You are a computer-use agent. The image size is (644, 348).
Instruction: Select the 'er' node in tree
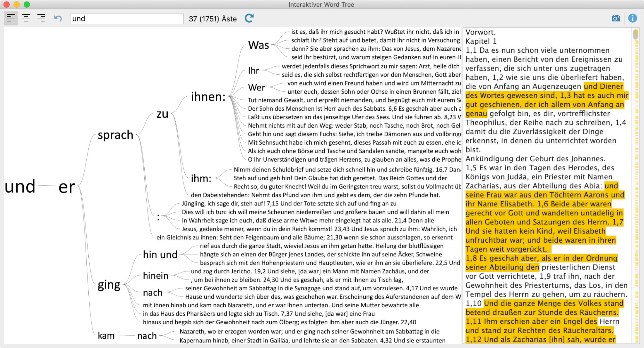pyautogui.click(x=67, y=187)
